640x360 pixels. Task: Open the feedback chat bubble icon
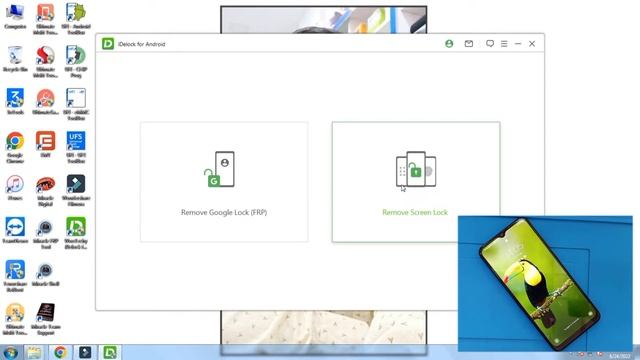click(490, 44)
